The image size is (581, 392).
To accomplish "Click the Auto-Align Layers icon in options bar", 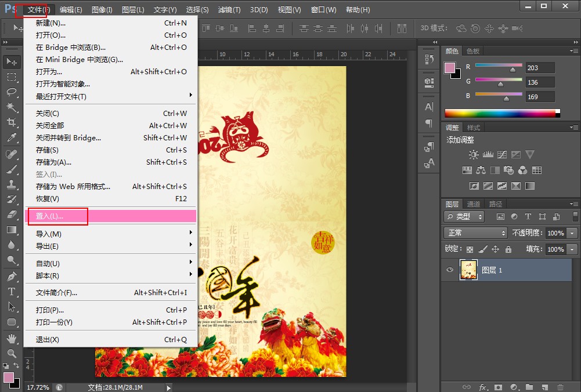I will pos(402,28).
